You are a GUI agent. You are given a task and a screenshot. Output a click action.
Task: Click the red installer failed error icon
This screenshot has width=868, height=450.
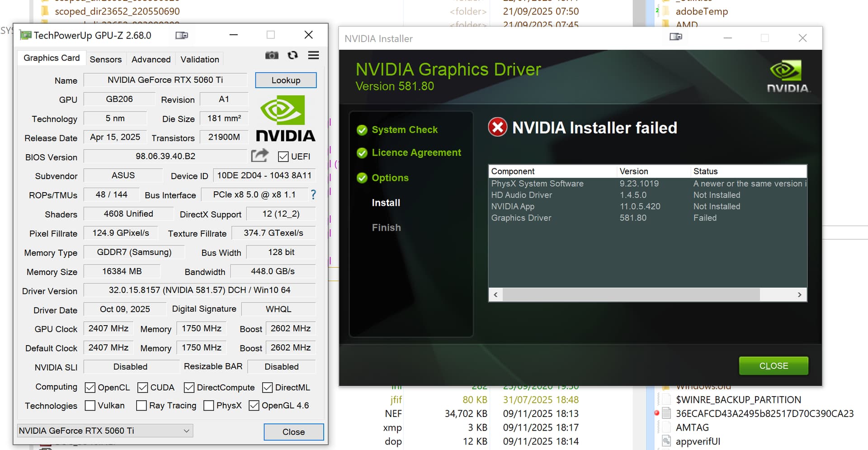coord(498,128)
